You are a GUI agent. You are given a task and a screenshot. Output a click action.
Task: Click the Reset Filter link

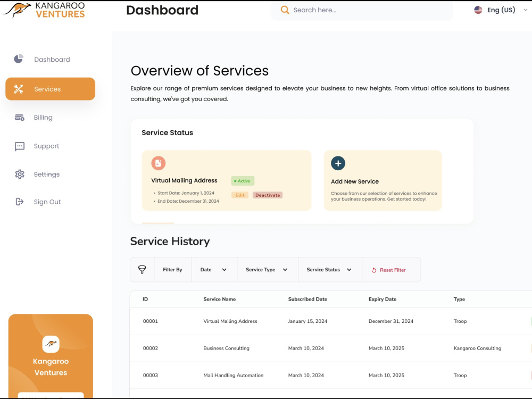[389, 270]
